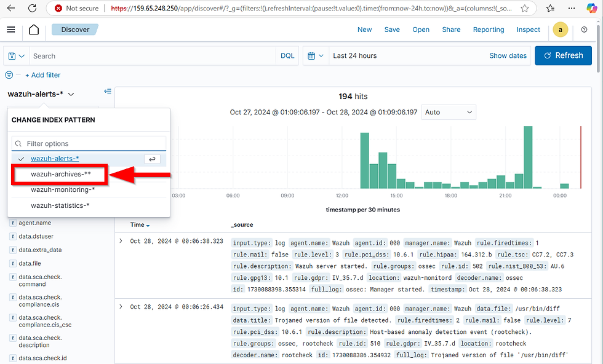The image size is (603, 364).
Task: Click the small histogram bar at 00:00
Action: pos(564,186)
